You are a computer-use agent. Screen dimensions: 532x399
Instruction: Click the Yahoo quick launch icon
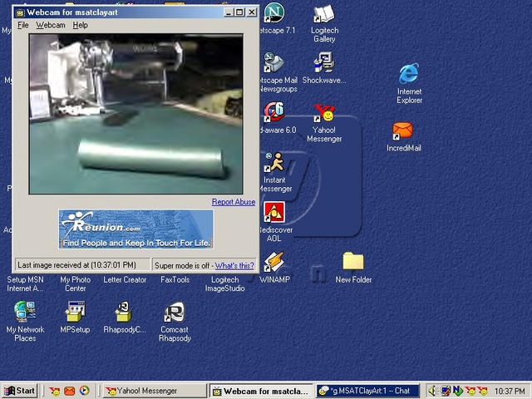coord(54,392)
